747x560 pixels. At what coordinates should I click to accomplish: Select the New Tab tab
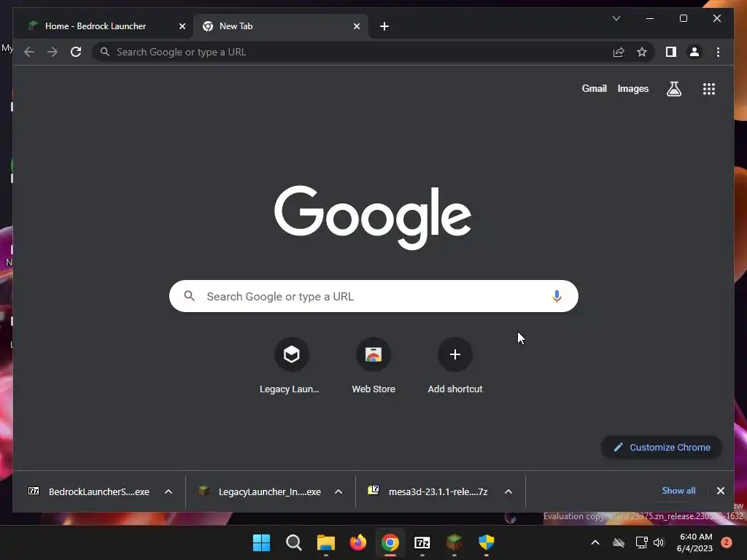tap(281, 26)
